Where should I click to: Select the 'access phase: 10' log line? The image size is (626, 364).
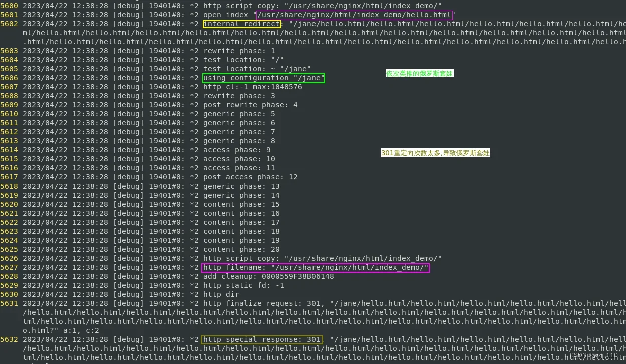tap(138, 159)
